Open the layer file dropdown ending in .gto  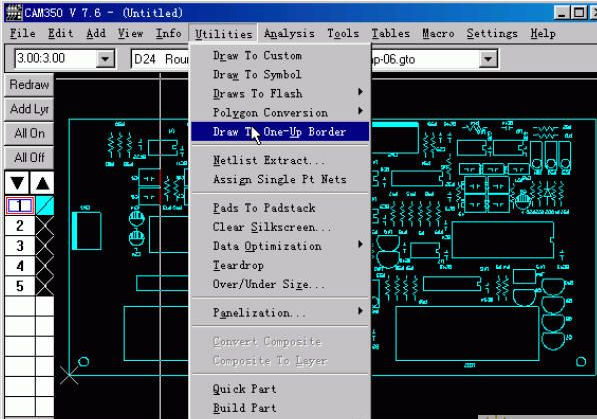pyautogui.click(x=488, y=59)
